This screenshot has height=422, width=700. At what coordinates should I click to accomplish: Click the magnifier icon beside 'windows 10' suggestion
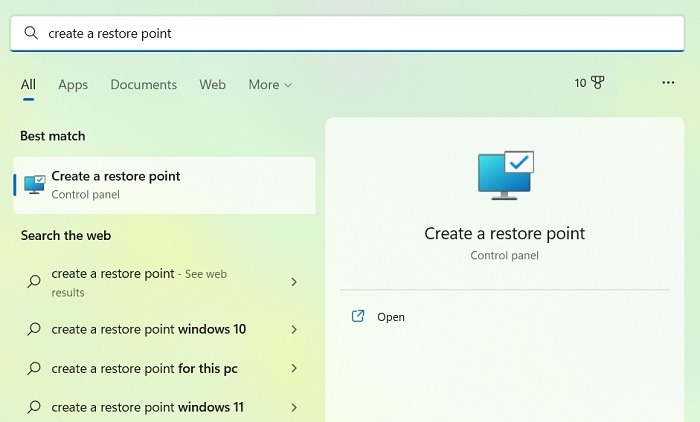click(x=34, y=330)
